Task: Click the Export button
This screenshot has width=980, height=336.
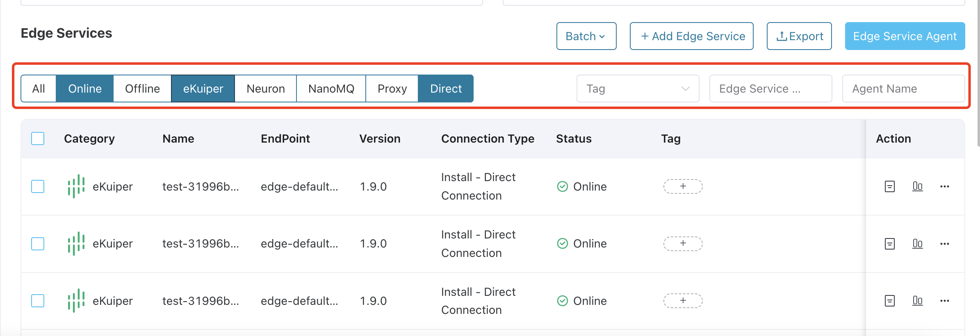Action: 799,36
